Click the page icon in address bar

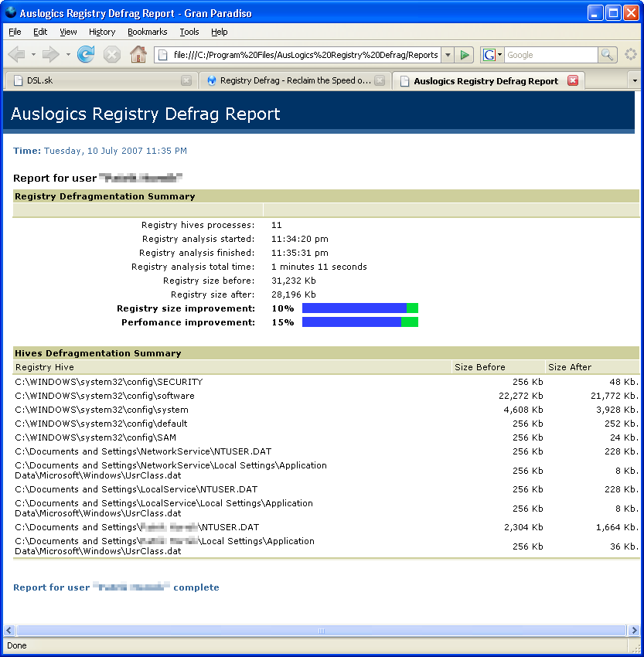162,55
